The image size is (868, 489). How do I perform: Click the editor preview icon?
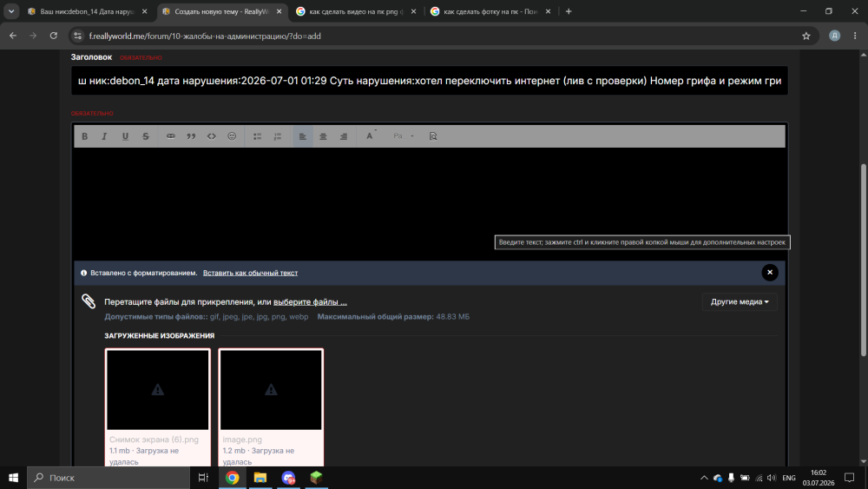pos(433,136)
